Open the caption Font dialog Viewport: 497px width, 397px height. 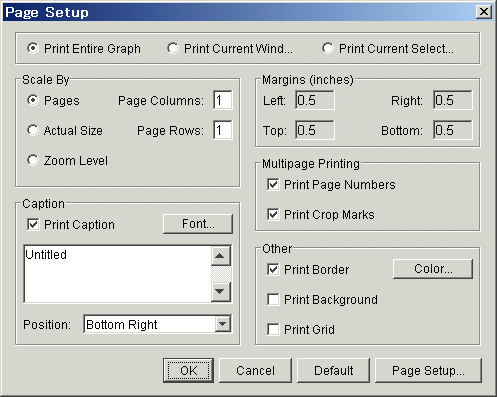point(198,224)
